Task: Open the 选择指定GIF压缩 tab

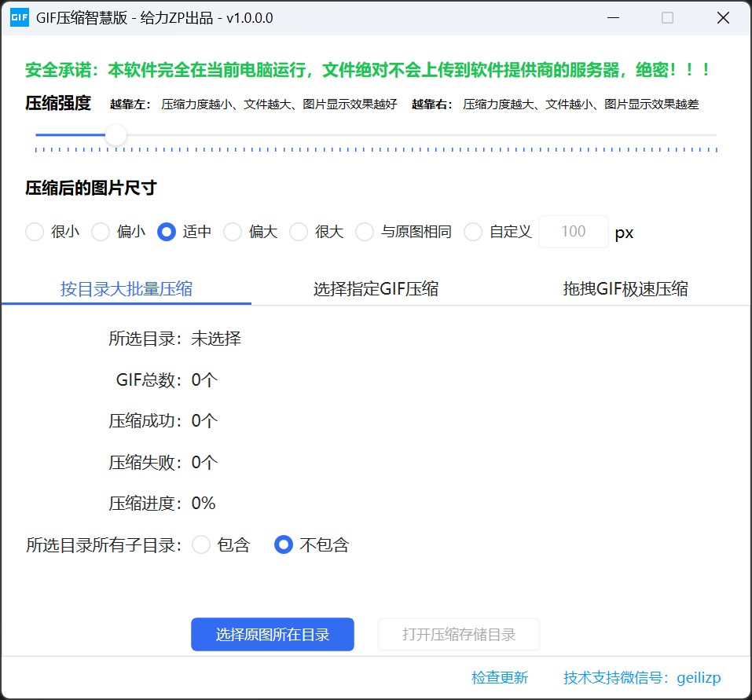Action: [x=376, y=288]
